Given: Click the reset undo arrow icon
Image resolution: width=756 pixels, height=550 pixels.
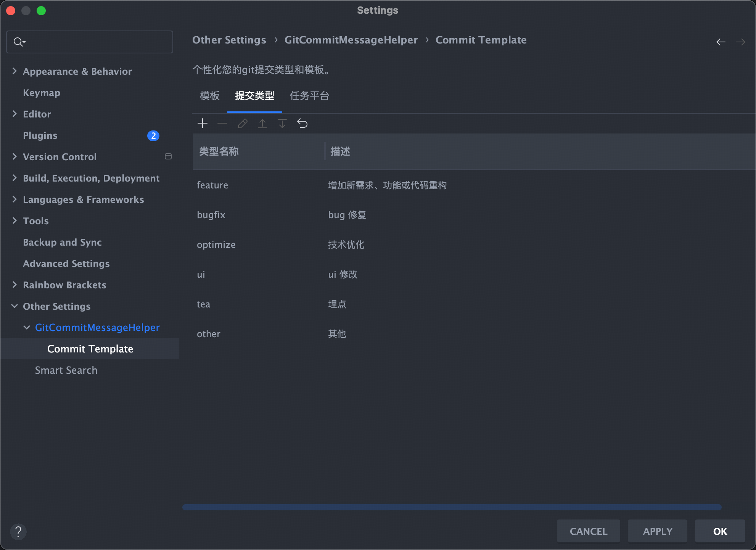Looking at the screenshot, I should (302, 123).
